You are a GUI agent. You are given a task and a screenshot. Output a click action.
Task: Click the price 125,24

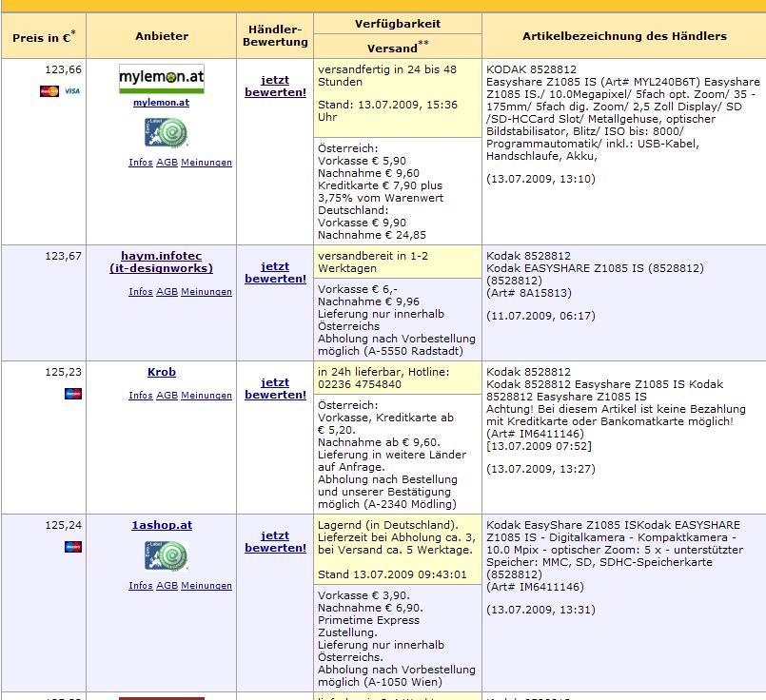(x=64, y=526)
